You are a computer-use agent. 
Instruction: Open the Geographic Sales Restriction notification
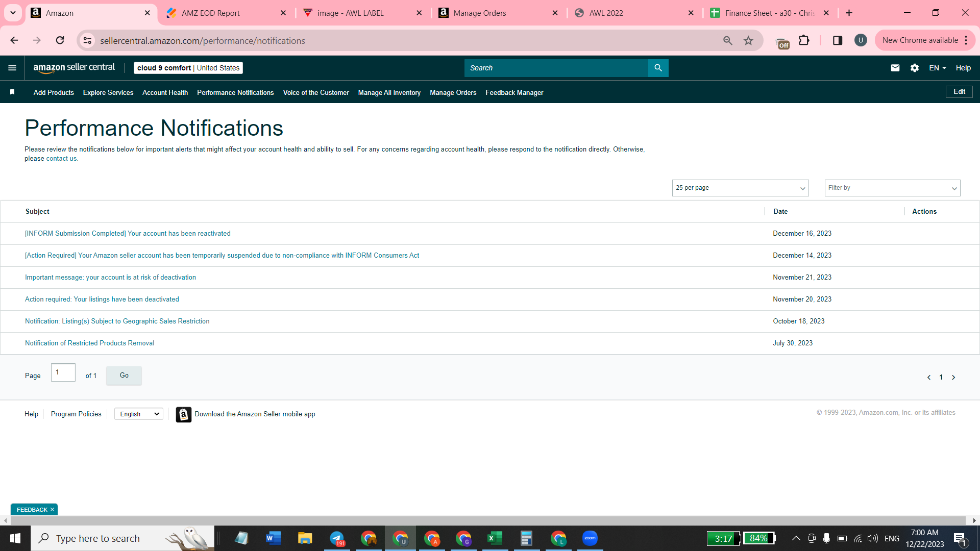[117, 321]
